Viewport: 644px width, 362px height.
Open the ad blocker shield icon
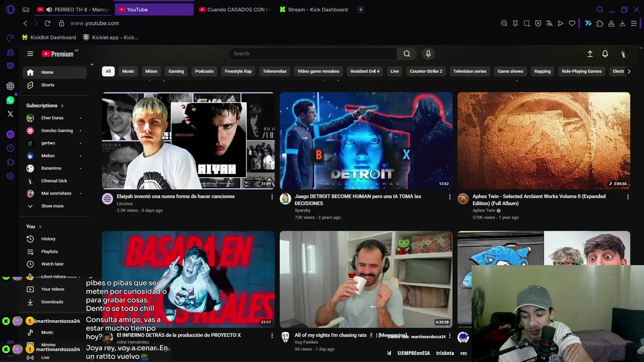click(x=538, y=23)
